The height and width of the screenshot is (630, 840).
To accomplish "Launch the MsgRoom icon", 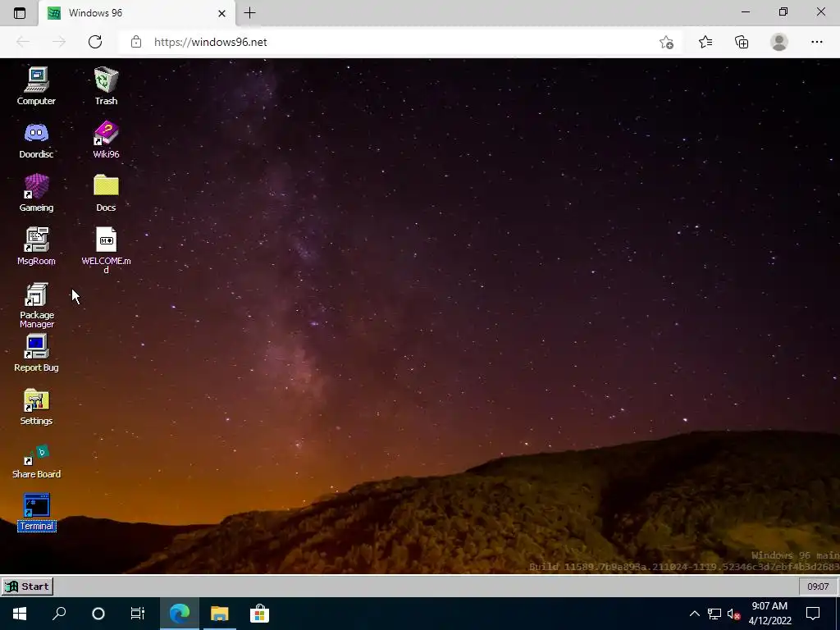I will [36, 246].
